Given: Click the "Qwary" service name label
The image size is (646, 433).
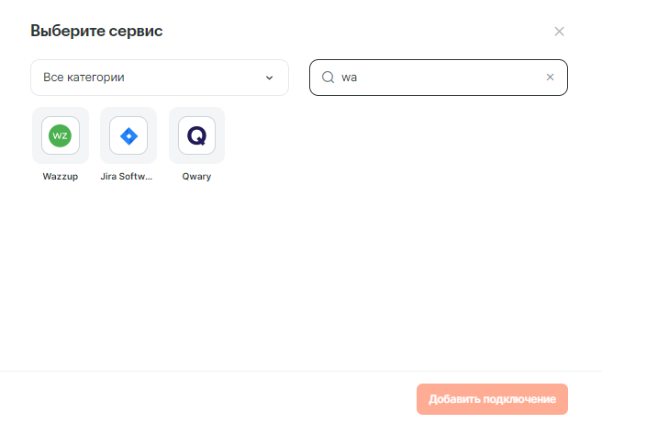Looking at the screenshot, I should click(x=196, y=176).
